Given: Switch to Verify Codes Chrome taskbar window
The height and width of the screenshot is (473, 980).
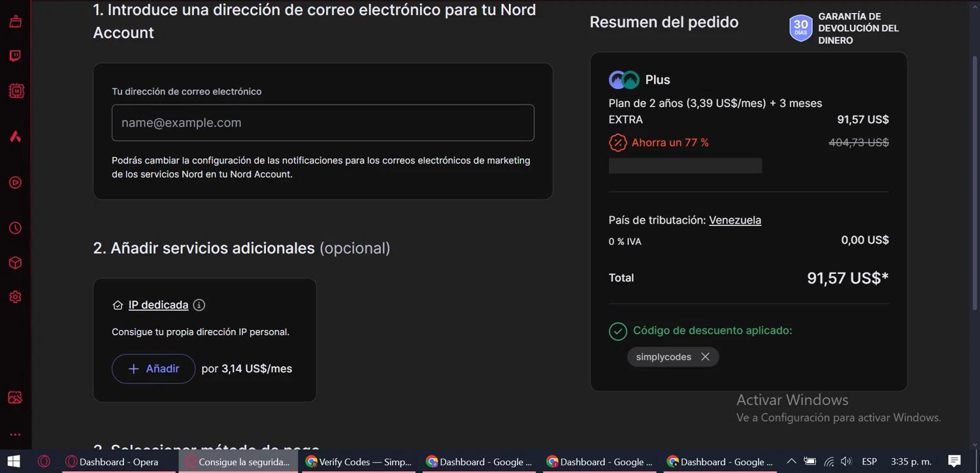Looking at the screenshot, I should (x=358, y=462).
